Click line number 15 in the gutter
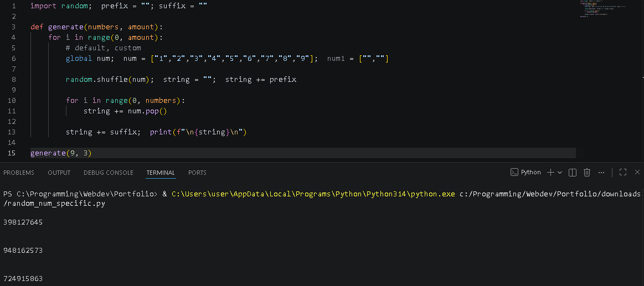 12,153
